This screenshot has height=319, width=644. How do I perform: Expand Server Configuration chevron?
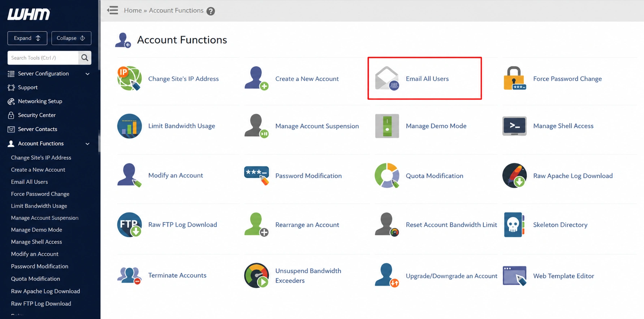click(x=87, y=74)
